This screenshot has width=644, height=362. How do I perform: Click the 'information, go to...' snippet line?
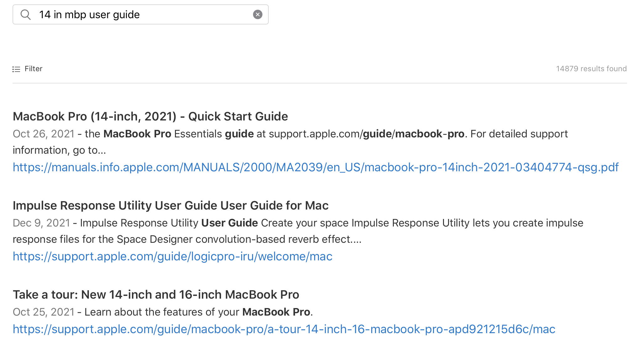click(x=59, y=150)
